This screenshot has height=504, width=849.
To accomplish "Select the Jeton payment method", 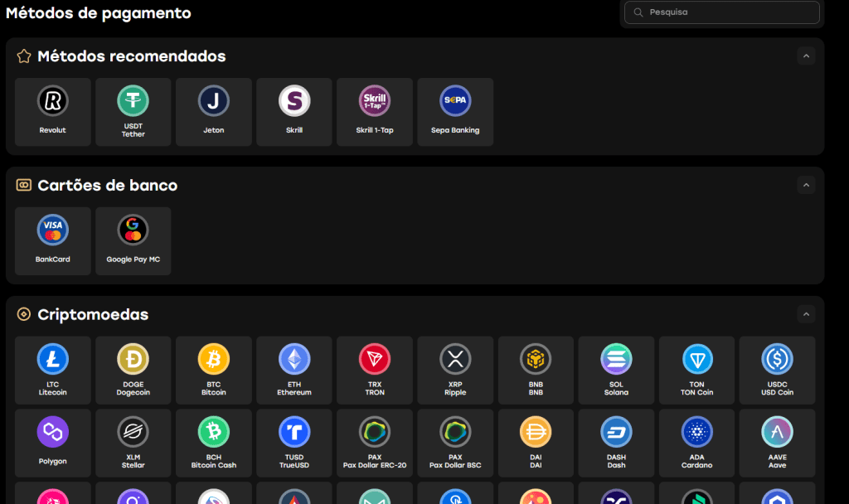I will point(213,112).
